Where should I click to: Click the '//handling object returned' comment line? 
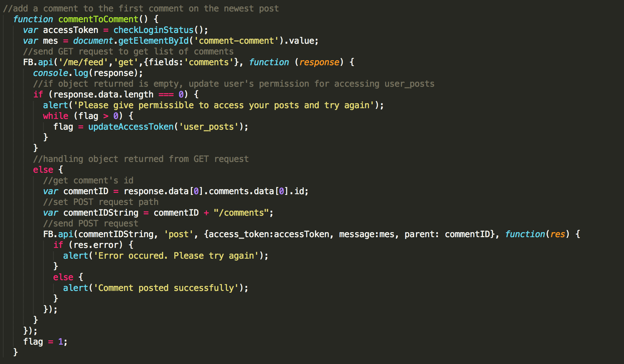tap(141, 159)
